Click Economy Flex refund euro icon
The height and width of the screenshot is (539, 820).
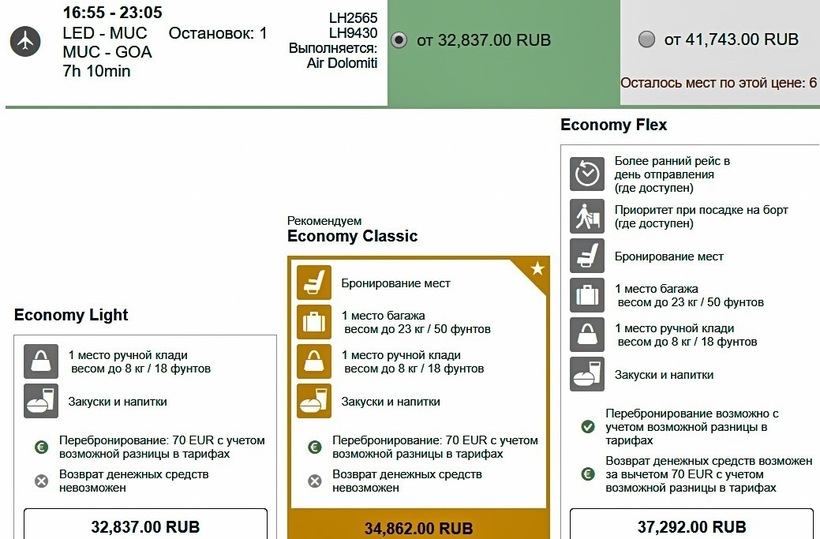[x=588, y=474]
